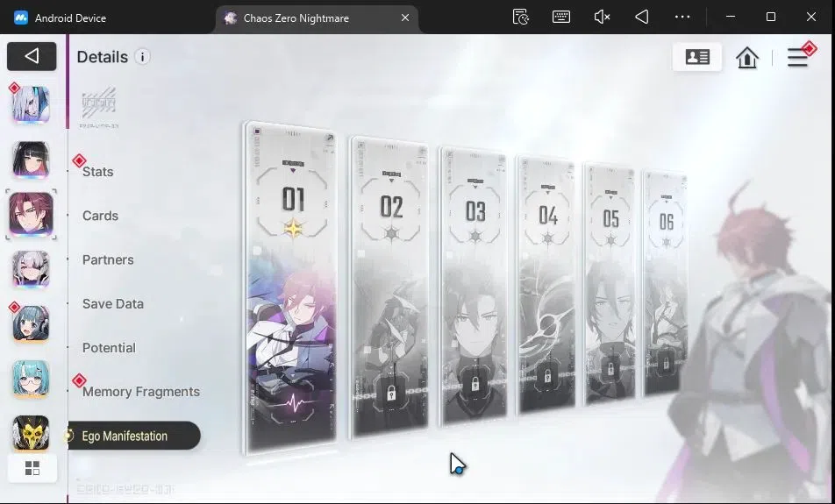This screenshot has width=835, height=504.
Task: Open the Details info icon
Action: click(142, 56)
